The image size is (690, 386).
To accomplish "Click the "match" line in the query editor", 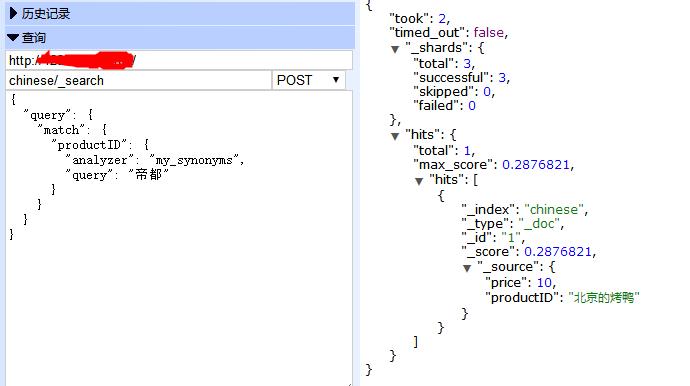I will click(72, 130).
